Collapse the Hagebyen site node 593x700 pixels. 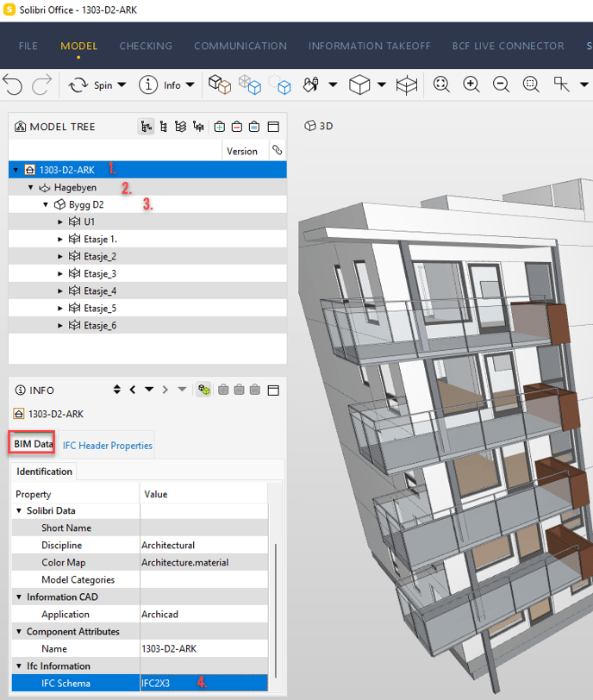[31, 188]
